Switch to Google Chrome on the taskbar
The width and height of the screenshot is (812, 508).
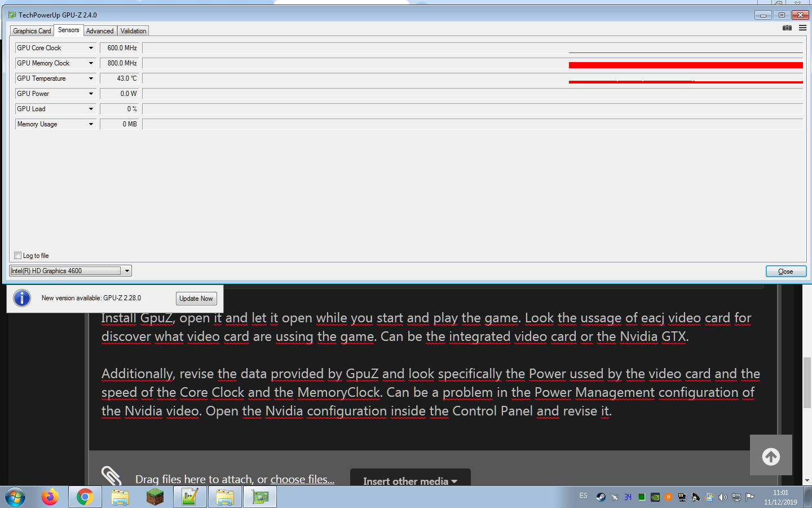[85, 497]
